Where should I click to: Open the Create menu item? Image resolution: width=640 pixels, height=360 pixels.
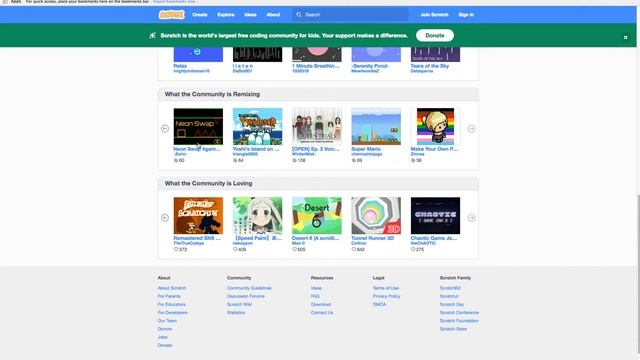point(200,15)
